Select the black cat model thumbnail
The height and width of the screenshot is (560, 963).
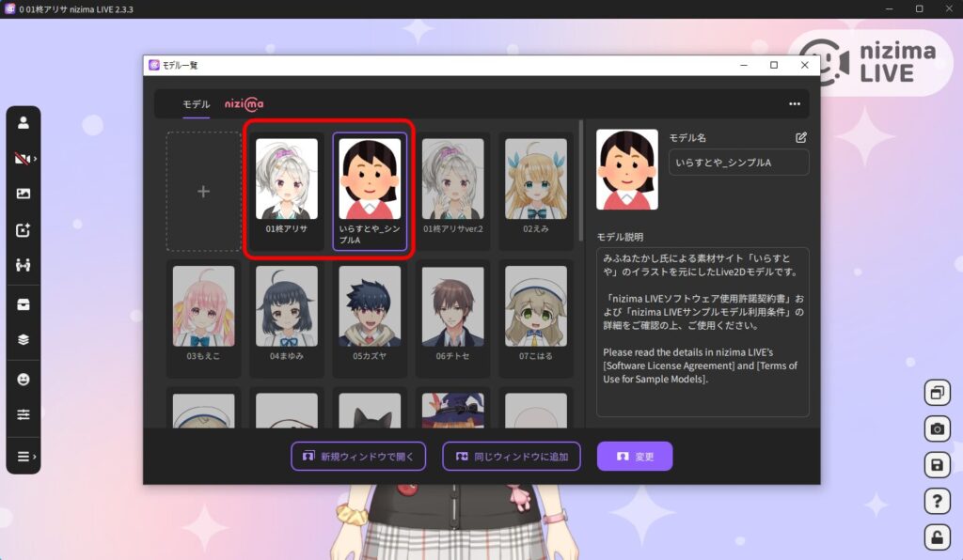point(370,409)
